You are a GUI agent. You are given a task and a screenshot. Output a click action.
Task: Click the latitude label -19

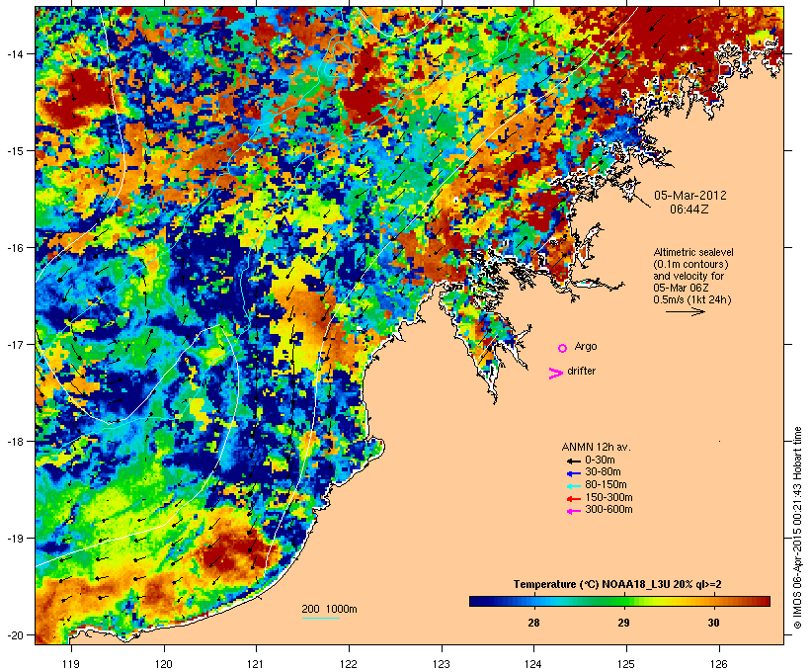tap(14, 539)
